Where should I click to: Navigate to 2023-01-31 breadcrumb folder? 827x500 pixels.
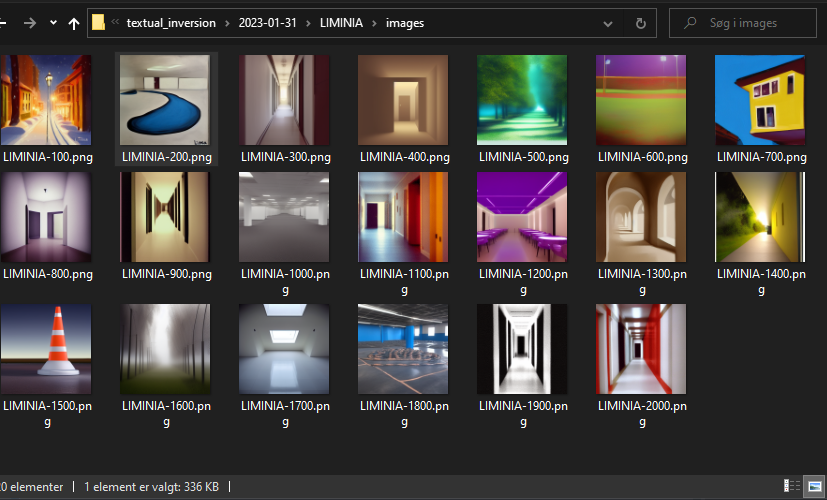tap(267, 23)
